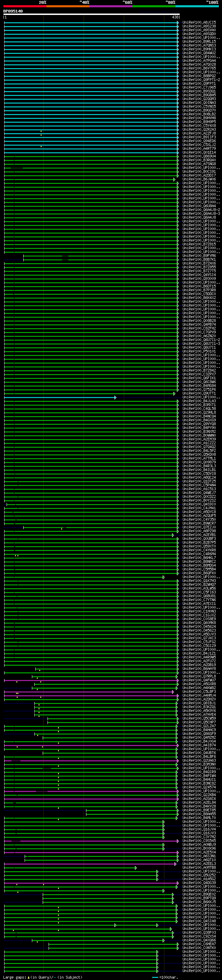The width and height of the screenshot is (222, 980).
Task: Select UniRef100_Q5KD08 label
Action: click(x=199, y=454)
